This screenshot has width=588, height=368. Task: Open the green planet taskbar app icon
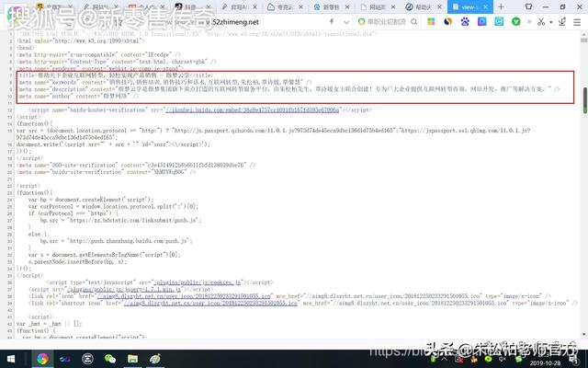tap(155, 359)
